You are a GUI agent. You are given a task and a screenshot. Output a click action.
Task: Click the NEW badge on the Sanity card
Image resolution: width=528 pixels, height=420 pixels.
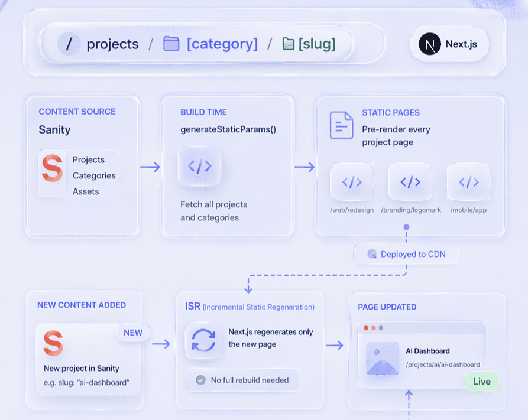point(133,333)
